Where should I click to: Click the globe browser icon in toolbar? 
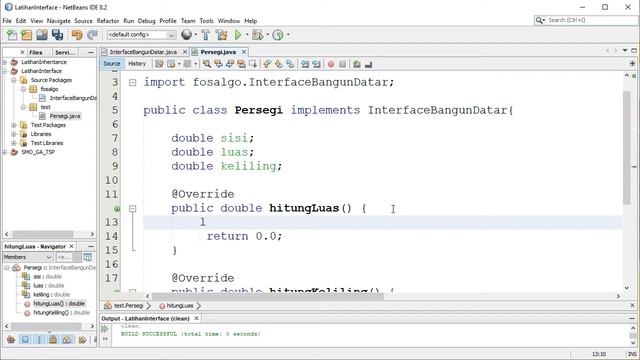click(186, 35)
